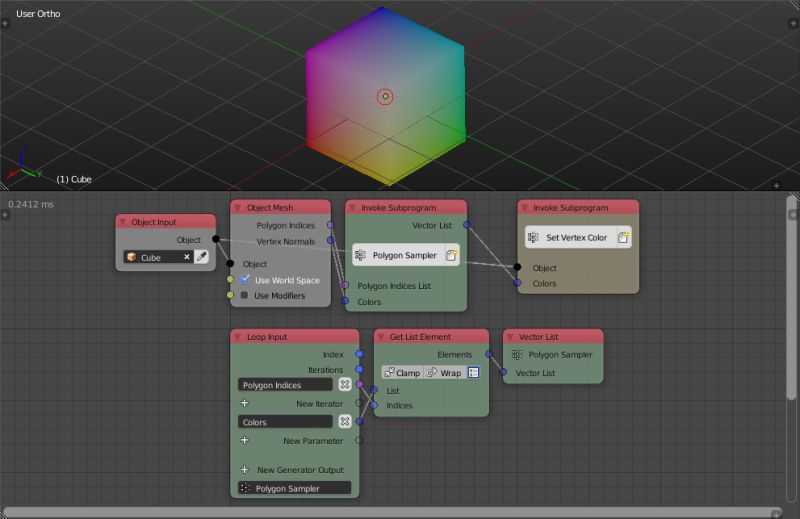Toggle Use World Space checkbox
The image size is (800, 519).
pos(245,279)
